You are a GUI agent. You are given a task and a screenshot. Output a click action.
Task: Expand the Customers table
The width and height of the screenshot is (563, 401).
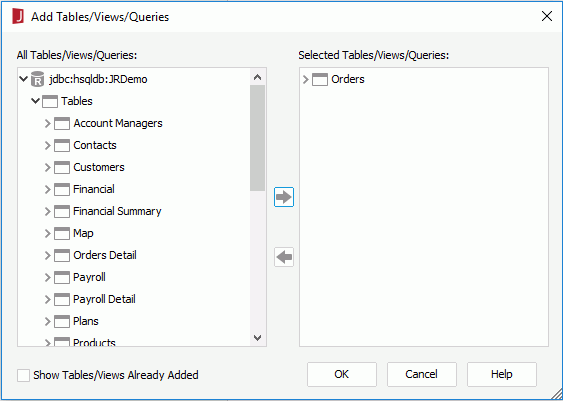coord(47,167)
